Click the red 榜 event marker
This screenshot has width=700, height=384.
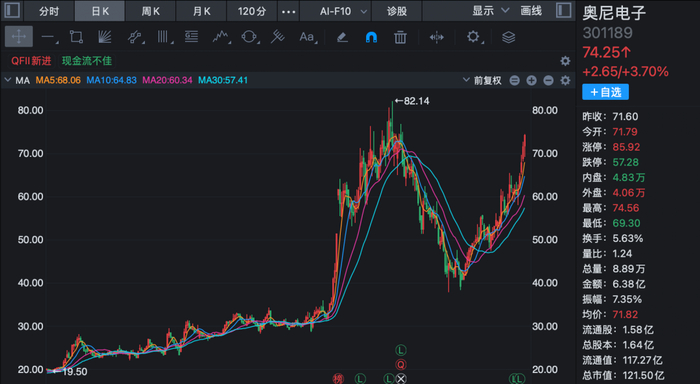(x=338, y=379)
